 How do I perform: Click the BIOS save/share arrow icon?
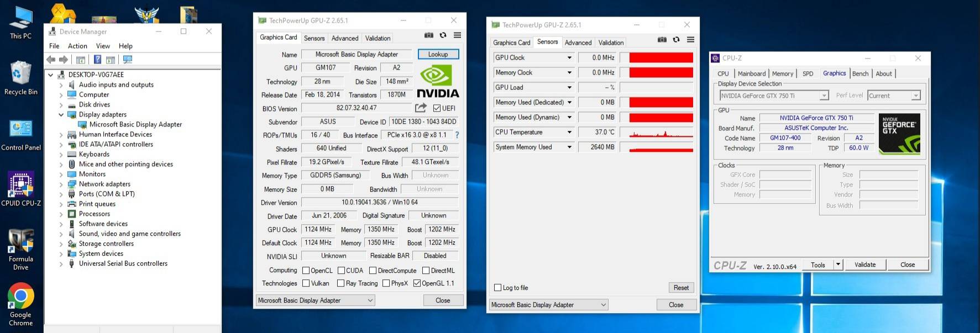click(421, 108)
